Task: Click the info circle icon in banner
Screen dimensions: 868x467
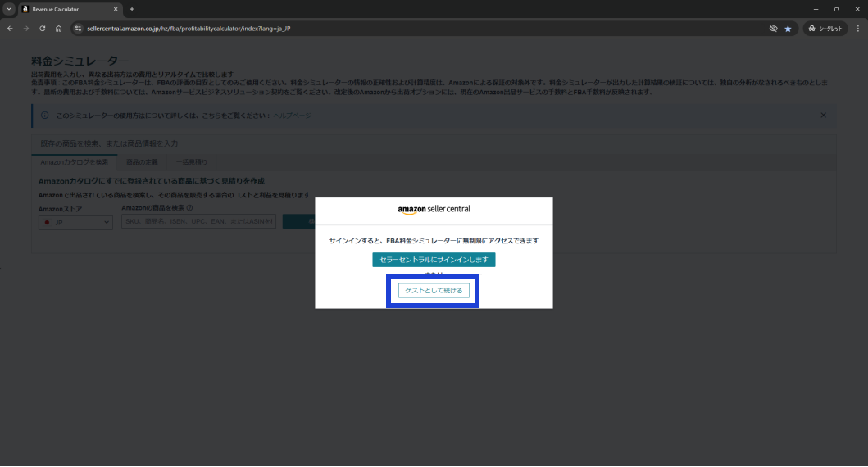Action: tap(45, 115)
